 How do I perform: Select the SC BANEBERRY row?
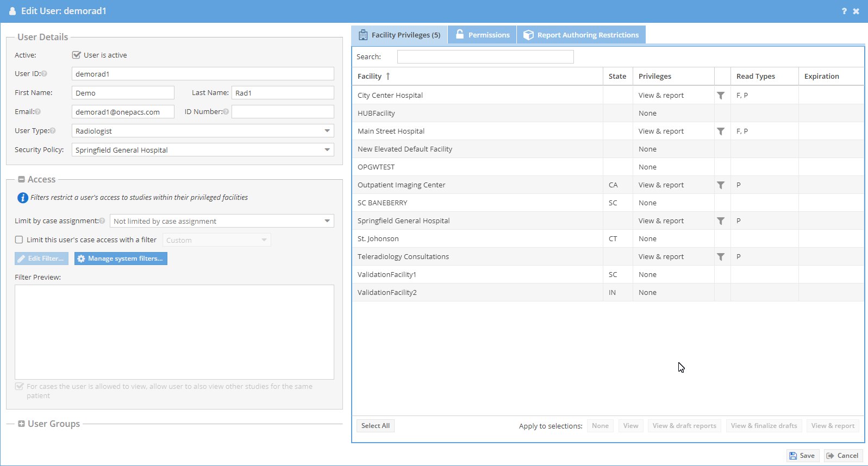pyautogui.click(x=608, y=203)
